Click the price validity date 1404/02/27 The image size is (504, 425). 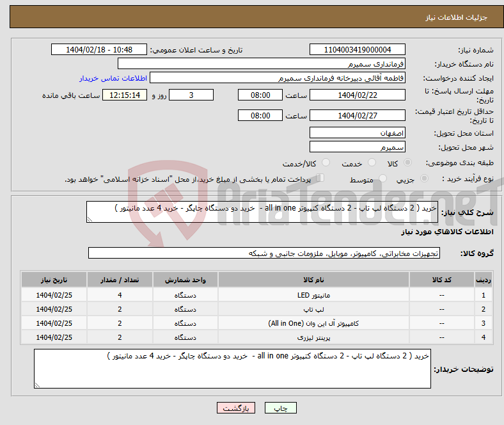point(357,115)
